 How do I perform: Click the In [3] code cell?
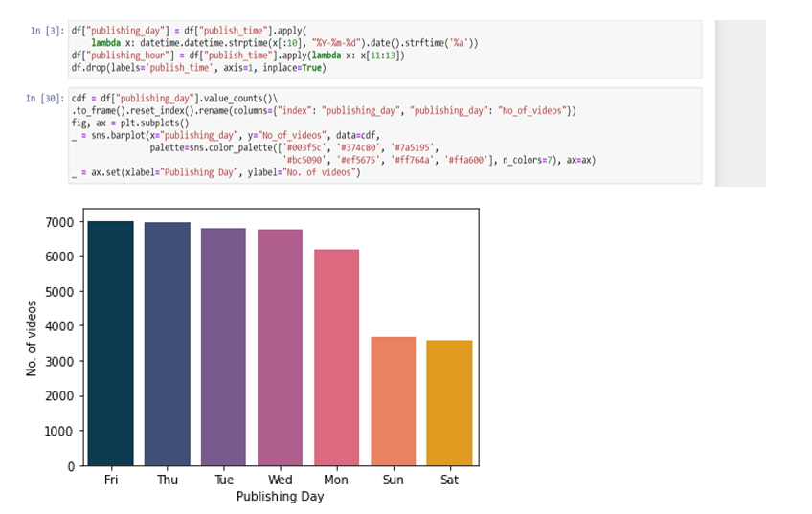point(385,49)
